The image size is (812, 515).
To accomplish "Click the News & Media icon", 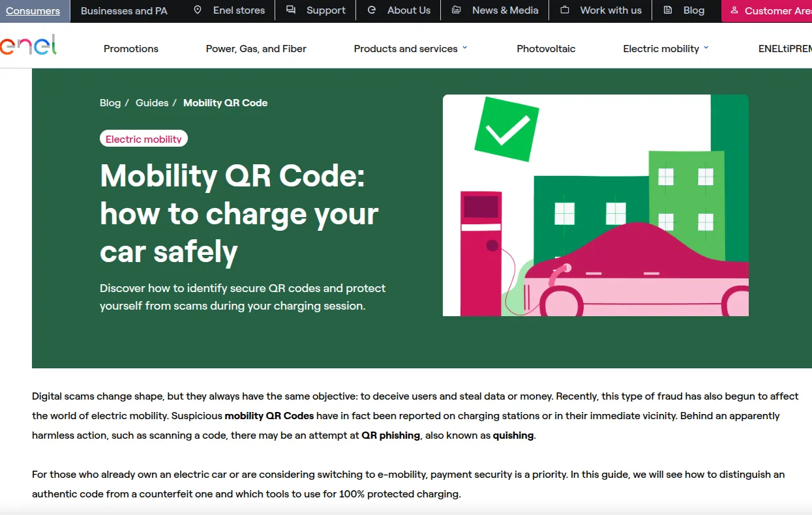I will 457,10.
